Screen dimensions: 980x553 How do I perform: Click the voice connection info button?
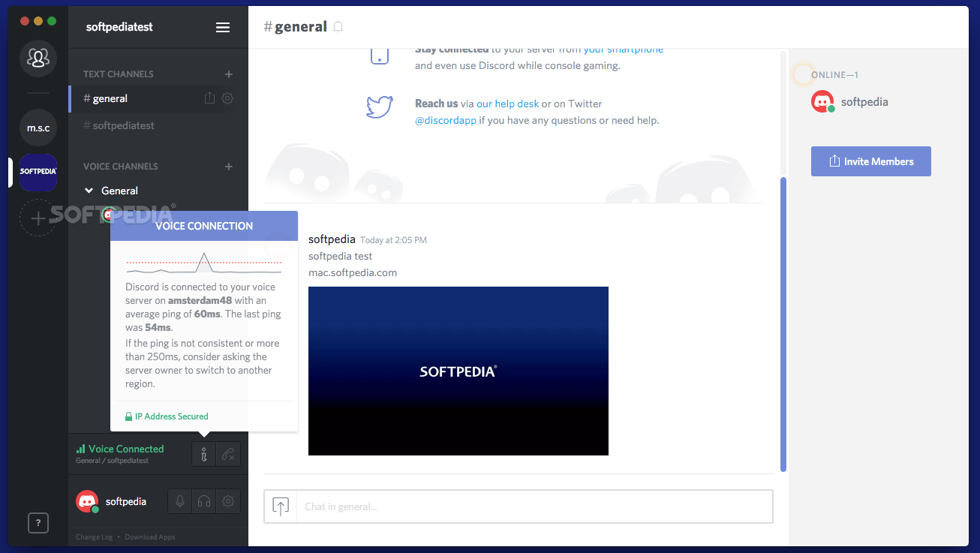click(203, 454)
